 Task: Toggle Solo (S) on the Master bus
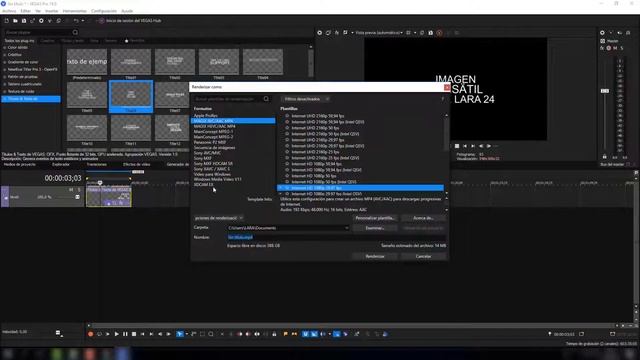tap(622, 48)
